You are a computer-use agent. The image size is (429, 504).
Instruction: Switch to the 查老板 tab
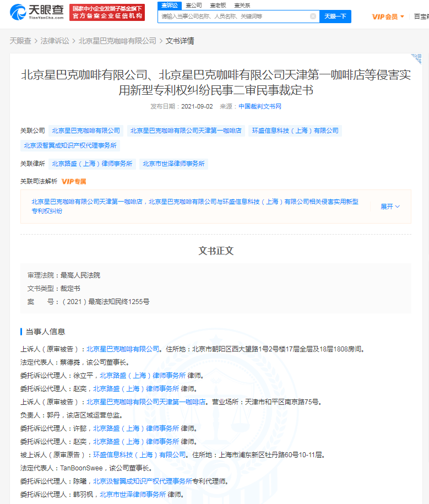coord(218,6)
